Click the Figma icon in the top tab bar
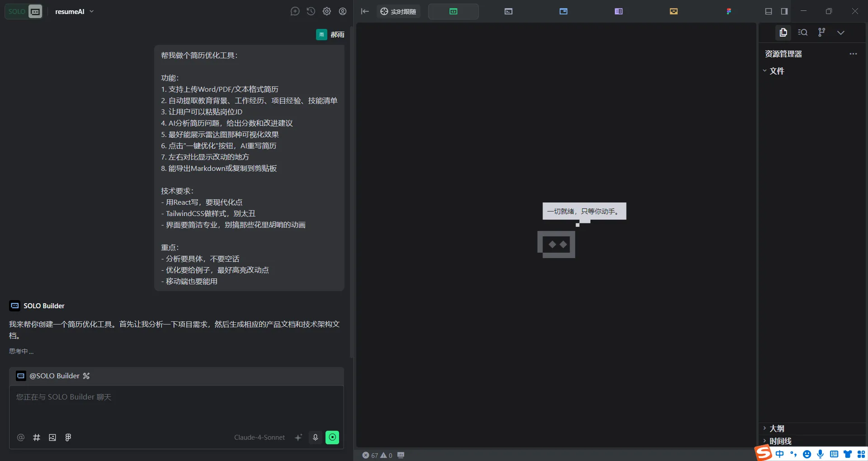The width and height of the screenshot is (868, 461). pos(729,11)
